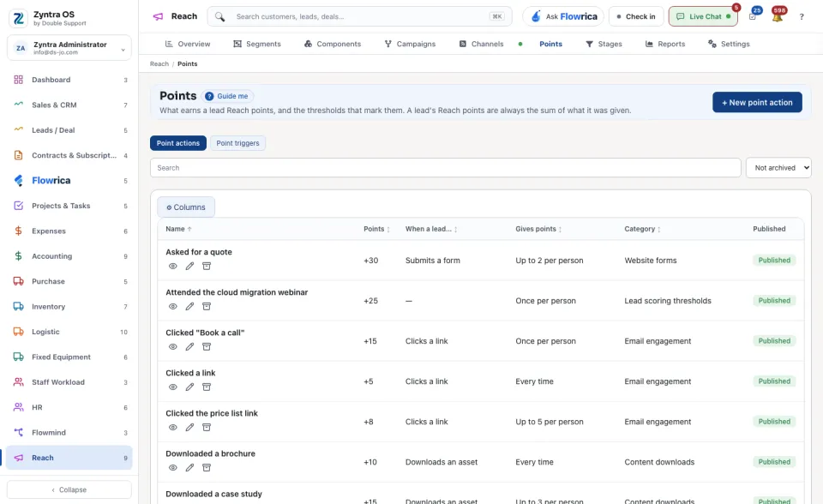Open Staff Workload in sidebar
Viewport: 823px width, 504px height.
click(69, 382)
